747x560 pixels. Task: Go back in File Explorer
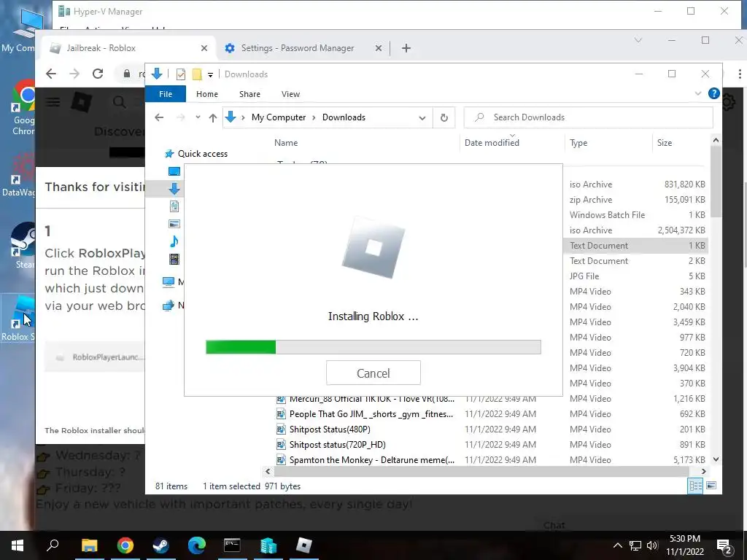coord(159,117)
